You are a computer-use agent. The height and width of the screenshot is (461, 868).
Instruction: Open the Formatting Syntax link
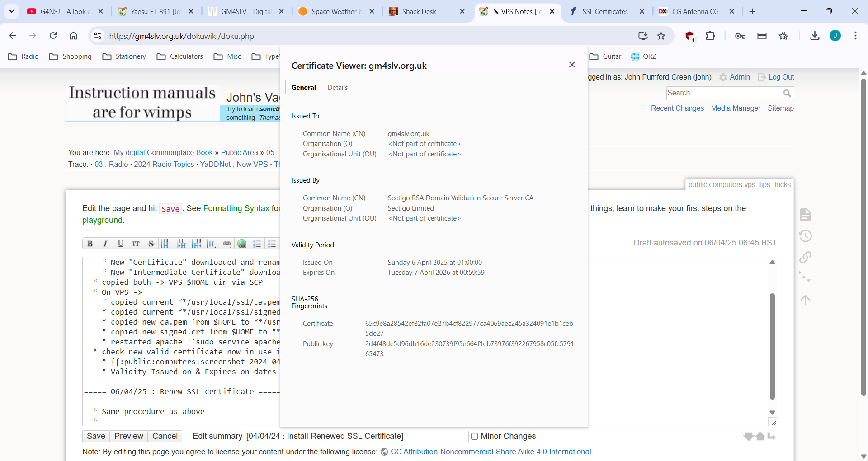(x=236, y=208)
